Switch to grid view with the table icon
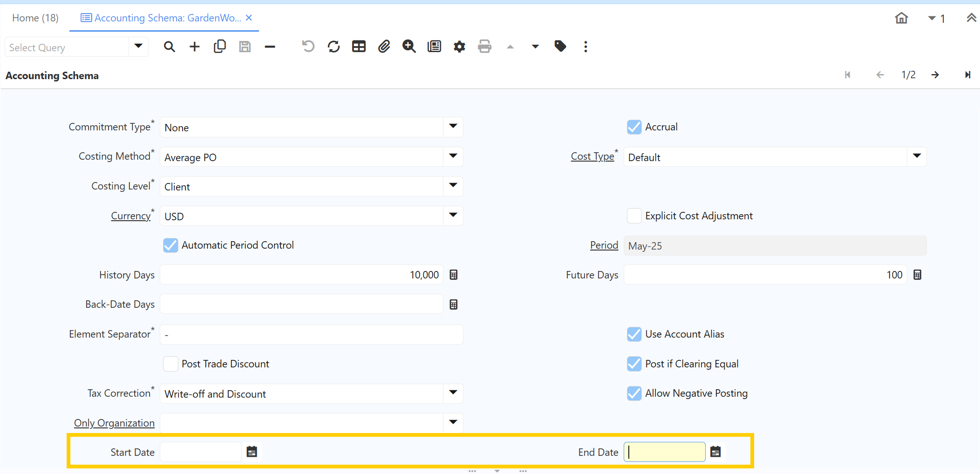The image size is (980, 474). coord(359,47)
